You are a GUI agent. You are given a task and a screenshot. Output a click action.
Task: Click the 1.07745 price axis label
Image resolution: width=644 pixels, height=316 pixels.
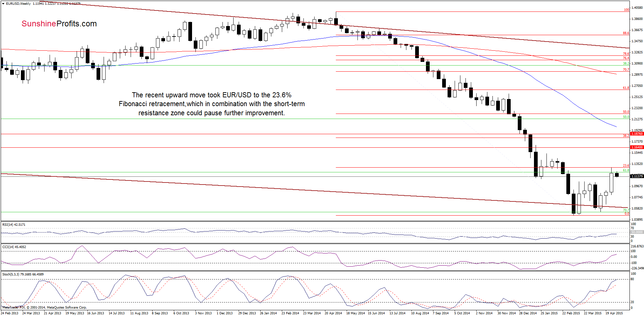[637, 197]
